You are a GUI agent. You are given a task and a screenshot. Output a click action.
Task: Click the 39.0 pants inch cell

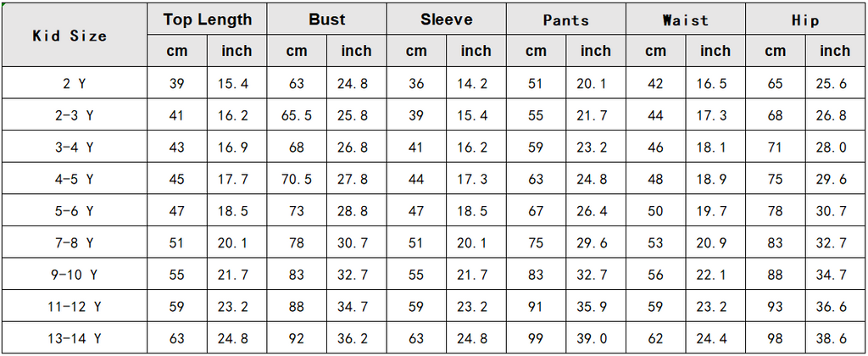[x=595, y=339]
